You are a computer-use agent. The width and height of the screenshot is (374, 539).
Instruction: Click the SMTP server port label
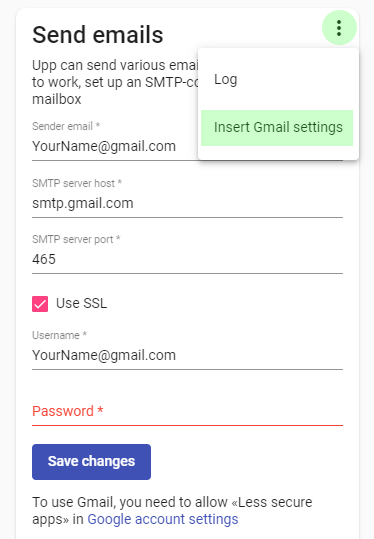(76, 239)
